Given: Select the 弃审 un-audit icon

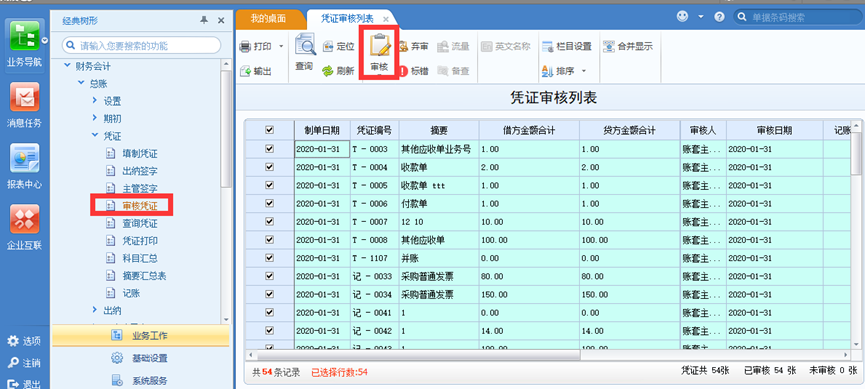Looking at the screenshot, I should click(413, 47).
